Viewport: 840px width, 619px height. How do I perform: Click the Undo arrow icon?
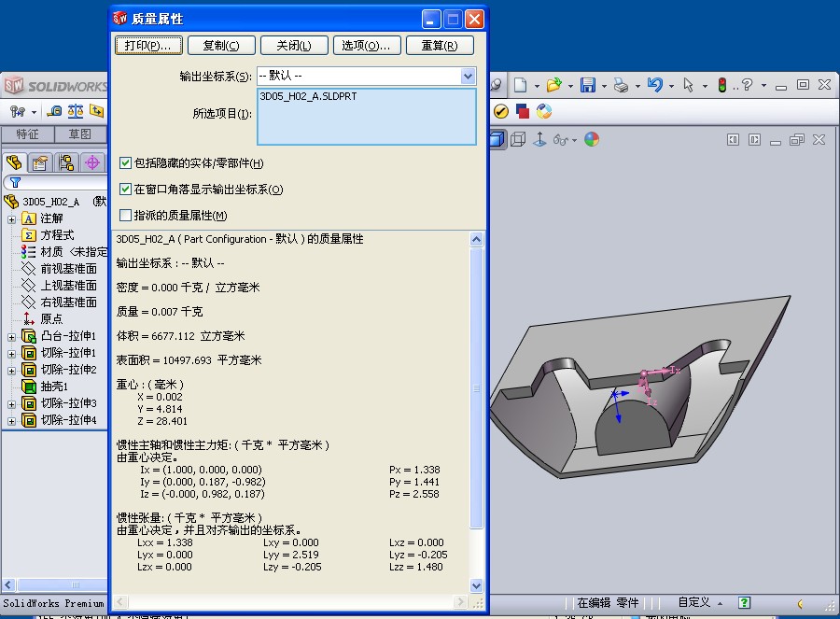coord(654,85)
